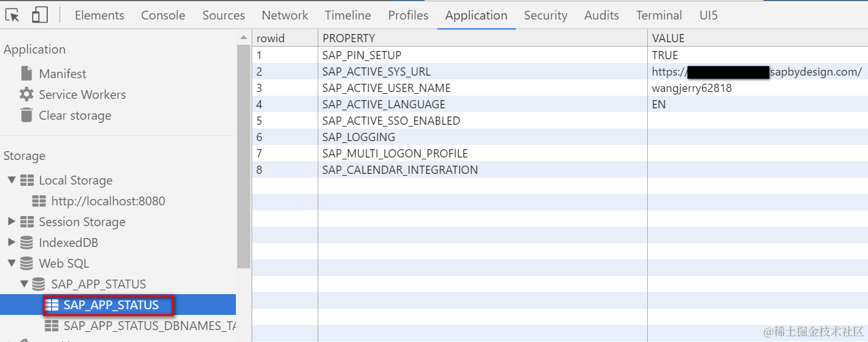Screen dimensions: 868x342
Task: Toggle the device toolbar icon
Action: click(x=40, y=15)
